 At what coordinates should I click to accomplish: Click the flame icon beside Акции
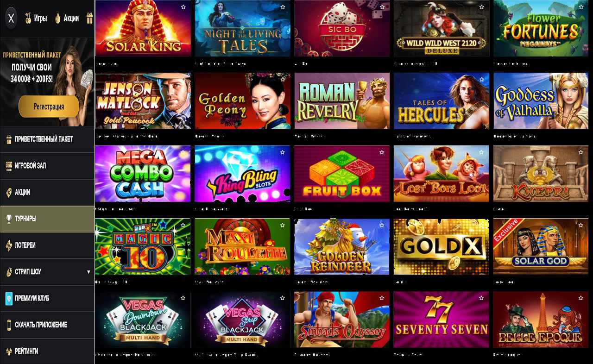(x=58, y=19)
